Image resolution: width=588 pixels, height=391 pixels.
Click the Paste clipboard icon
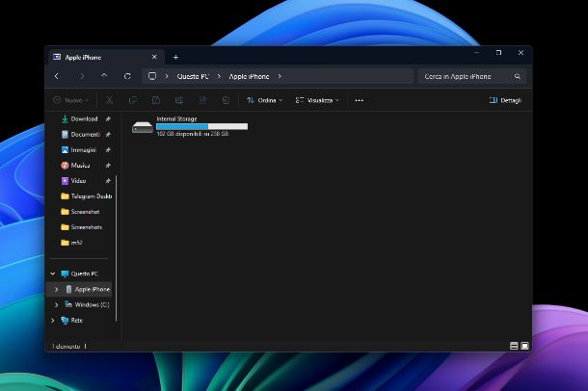(x=156, y=100)
